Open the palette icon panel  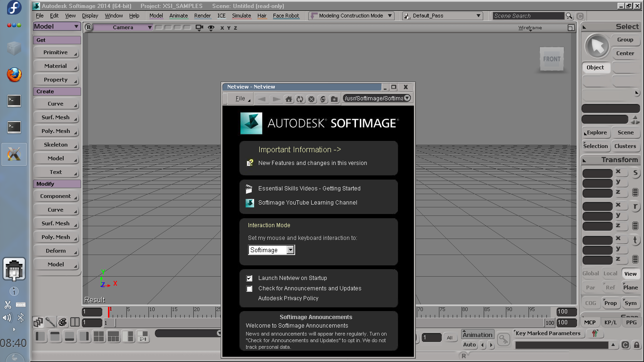click(62, 322)
